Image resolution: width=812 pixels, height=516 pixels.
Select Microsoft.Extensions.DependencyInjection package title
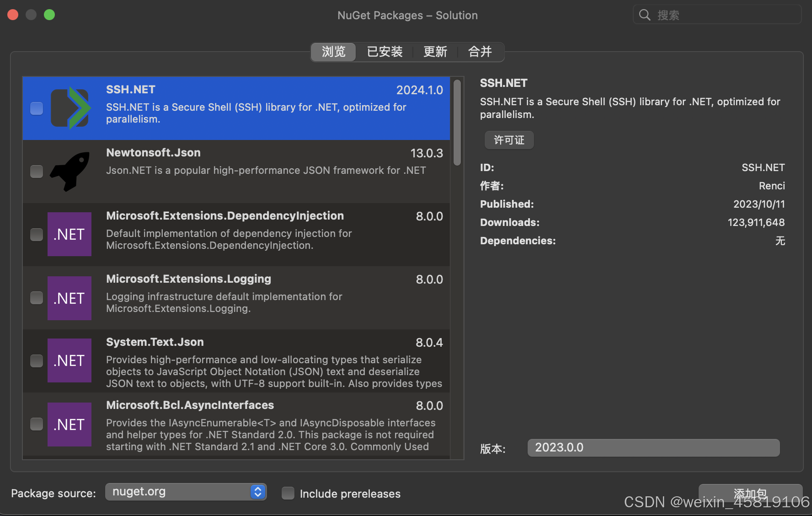[x=225, y=216]
